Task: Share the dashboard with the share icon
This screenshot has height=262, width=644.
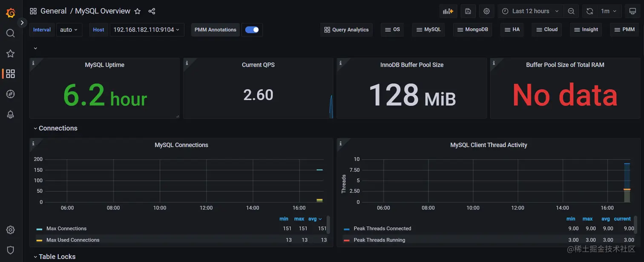Action: point(152,11)
